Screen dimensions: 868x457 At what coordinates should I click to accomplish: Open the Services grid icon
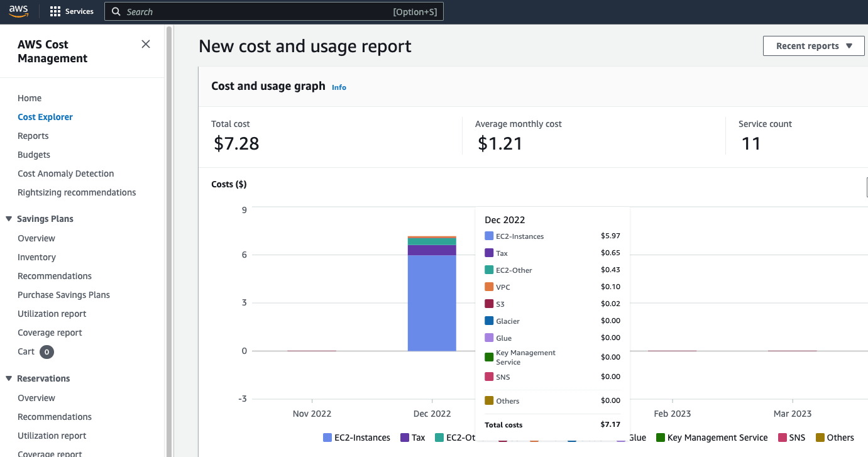point(55,11)
